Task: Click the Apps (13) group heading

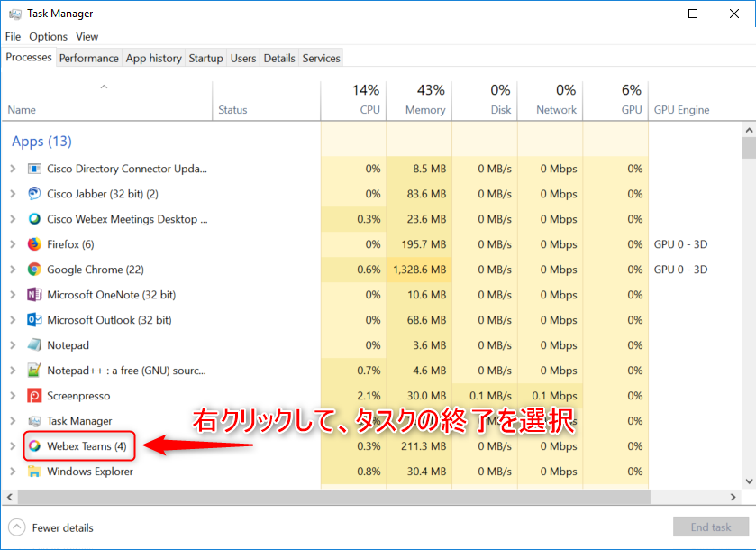Action: (41, 142)
